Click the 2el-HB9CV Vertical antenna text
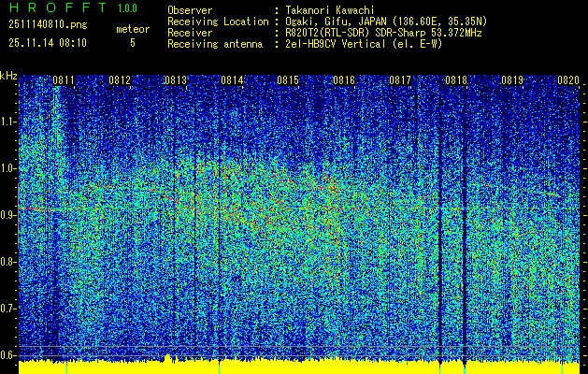The image size is (588, 374). coord(364,44)
